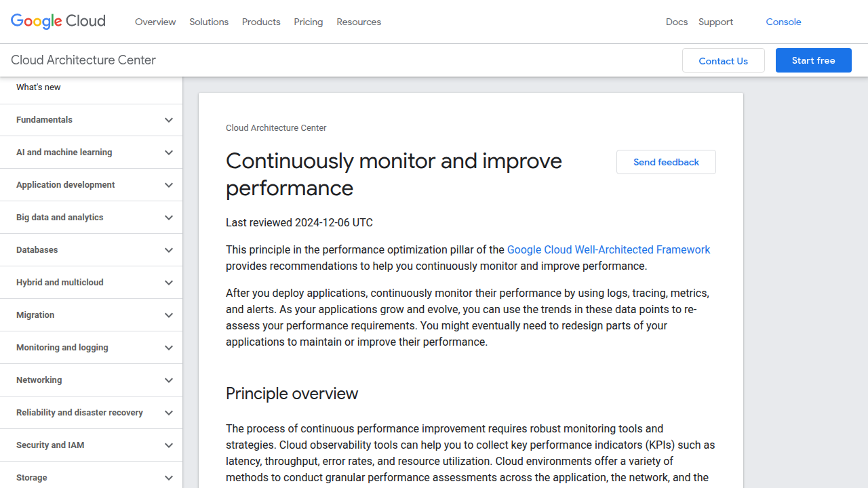Click the Contact Us button
Image resolution: width=868 pixels, height=488 pixels.
click(x=724, y=60)
